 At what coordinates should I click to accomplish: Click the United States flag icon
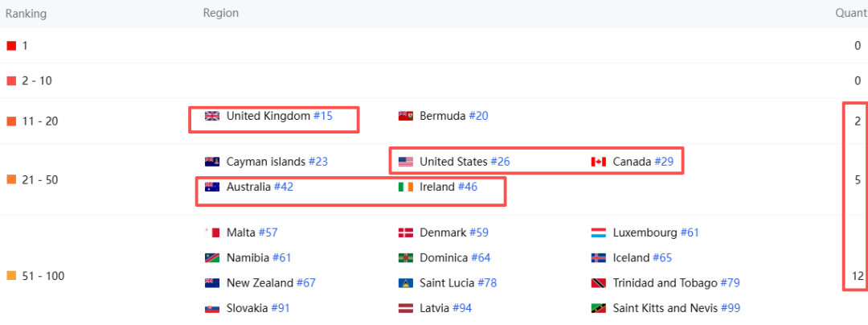click(x=405, y=162)
